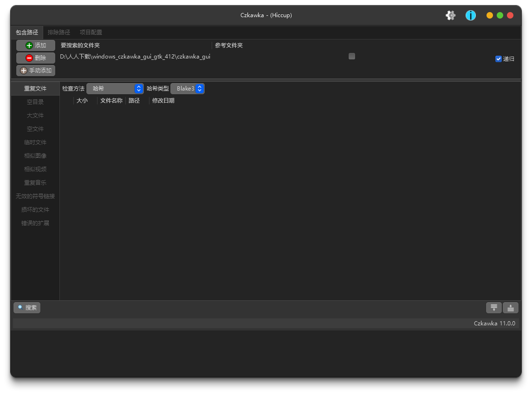Screen dimensions: 532x395
Task: Select the listed D:\ folder path row
Action: coord(135,57)
